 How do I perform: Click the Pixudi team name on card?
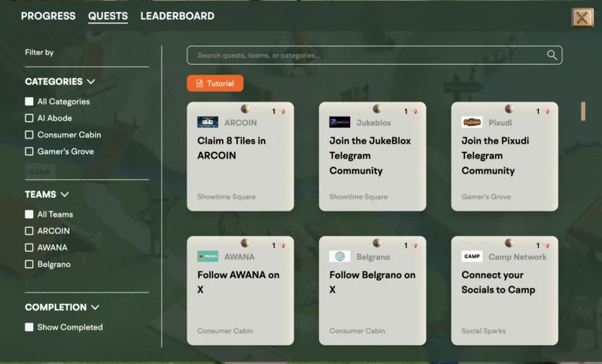(500, 123)
